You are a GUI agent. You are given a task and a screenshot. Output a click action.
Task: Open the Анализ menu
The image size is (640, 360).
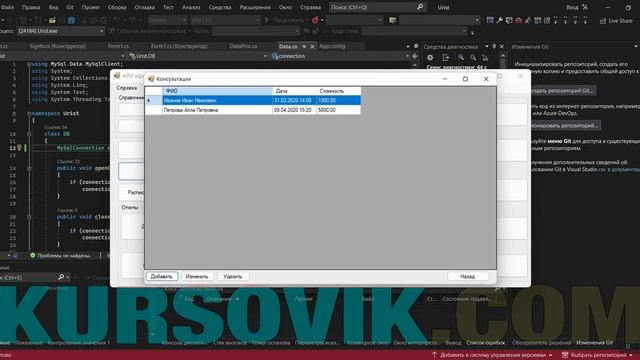click(191, 7)
